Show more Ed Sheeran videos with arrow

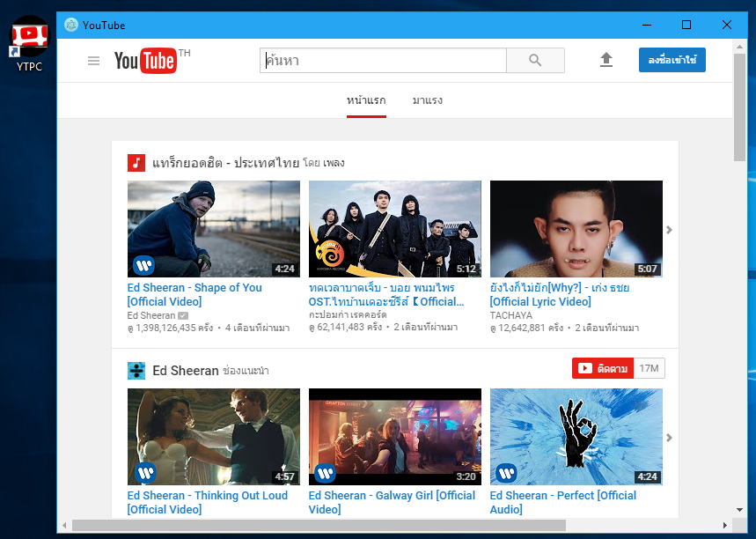[x=669, y=438]
